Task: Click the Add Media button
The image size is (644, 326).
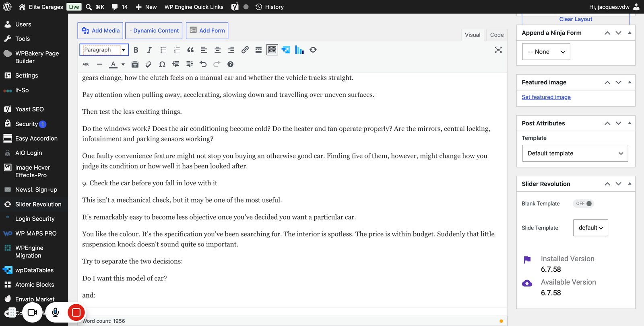Action: [x=101, y=31]
